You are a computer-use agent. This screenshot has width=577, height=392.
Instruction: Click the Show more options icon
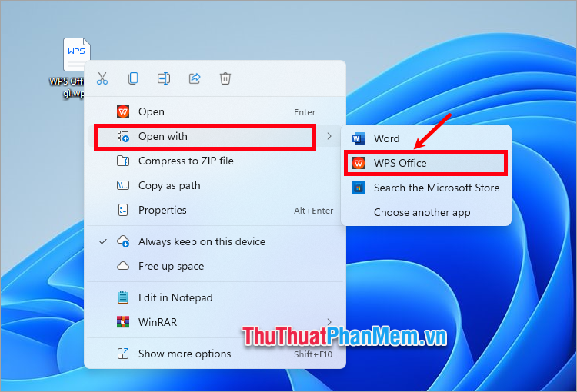click(123, 354)
